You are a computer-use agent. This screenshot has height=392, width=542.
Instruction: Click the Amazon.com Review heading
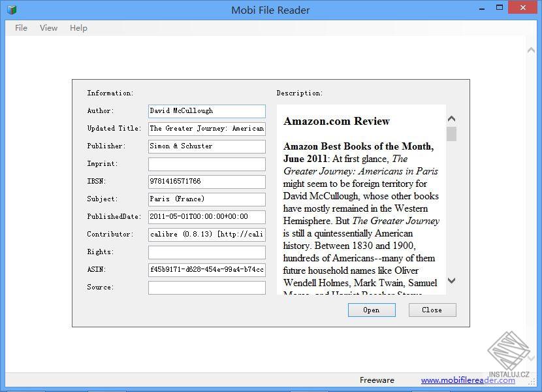[x=336, y=121]
